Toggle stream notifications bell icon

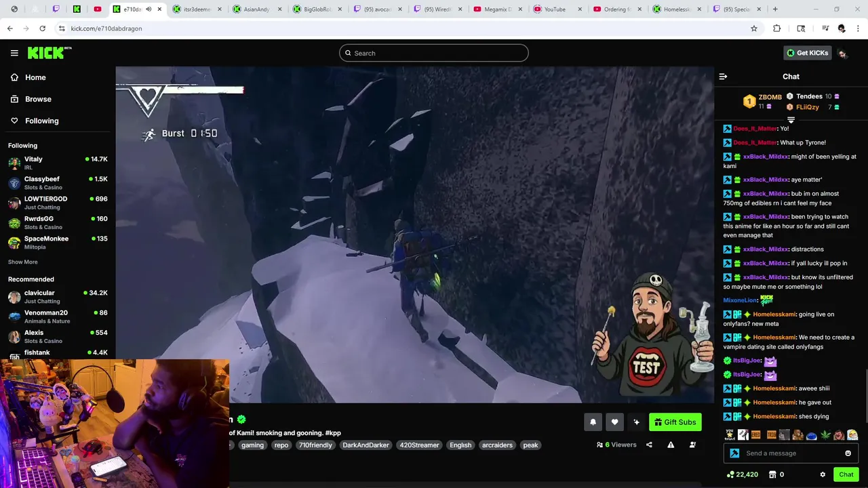593,422
